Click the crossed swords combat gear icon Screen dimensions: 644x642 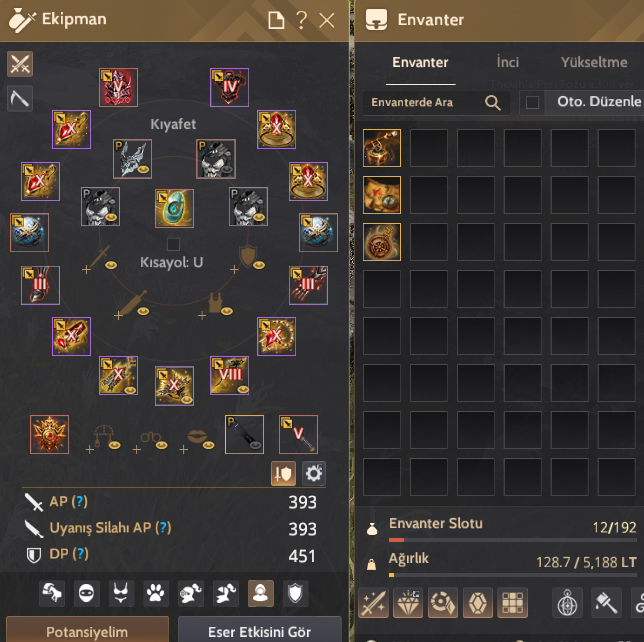pyautogui.click(x=20, y=64)
